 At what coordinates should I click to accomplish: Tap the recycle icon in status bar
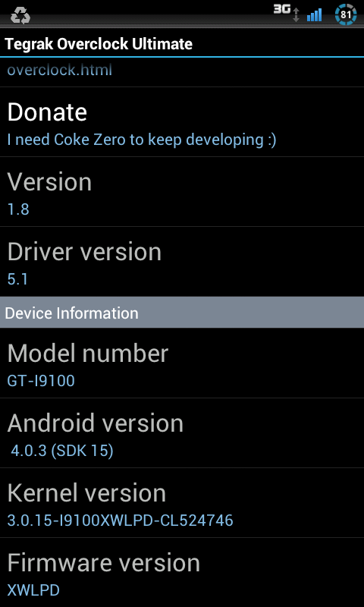[x=20, y=15]
